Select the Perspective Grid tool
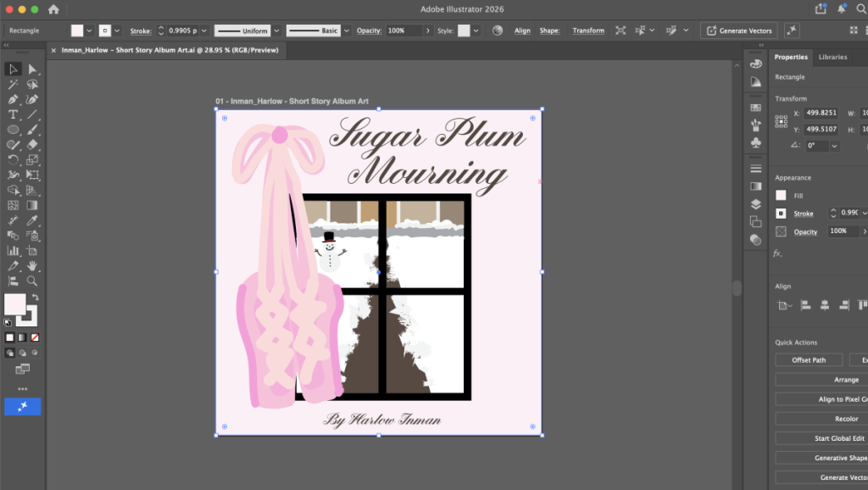868x490 pixels. 32,190
